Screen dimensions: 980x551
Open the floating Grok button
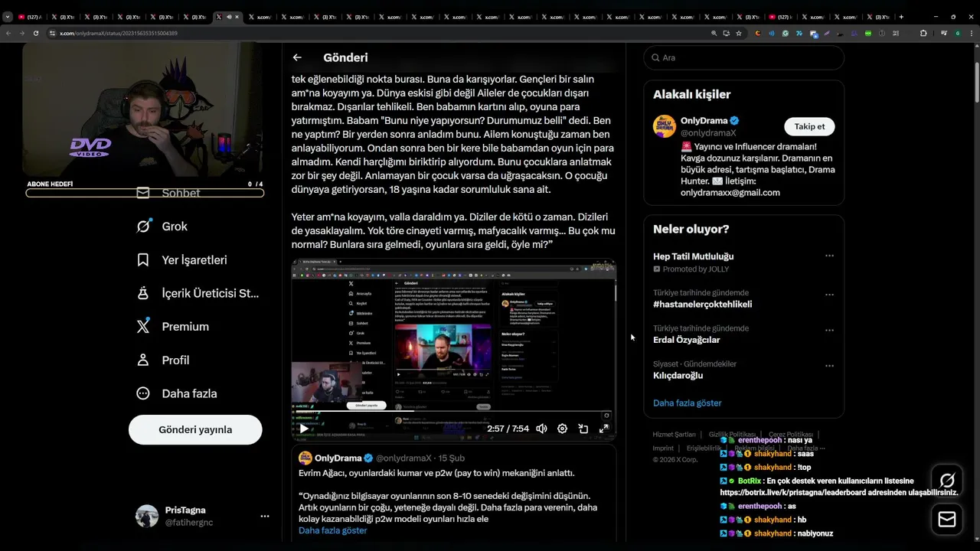click(x=947, y=481)
